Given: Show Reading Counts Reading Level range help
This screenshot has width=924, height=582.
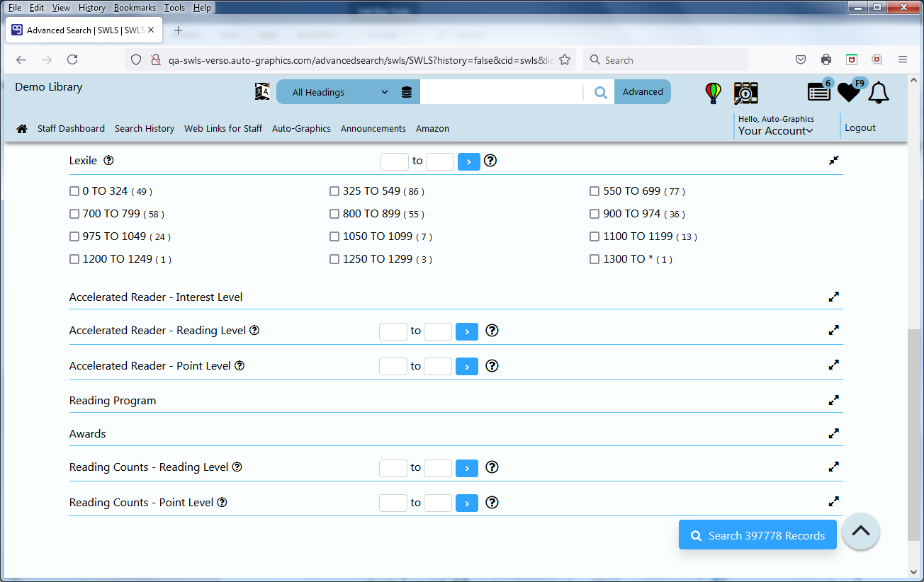Looking at the screenshot, I should 492,467.
